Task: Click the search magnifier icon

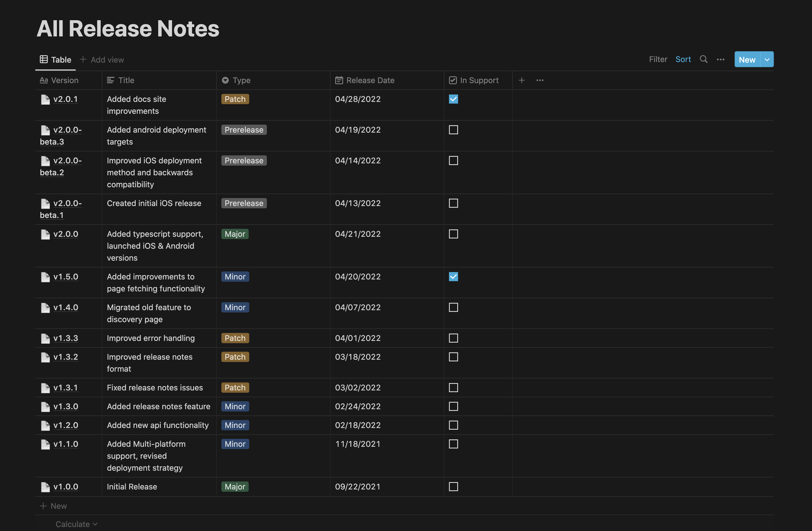Action: 703,59
